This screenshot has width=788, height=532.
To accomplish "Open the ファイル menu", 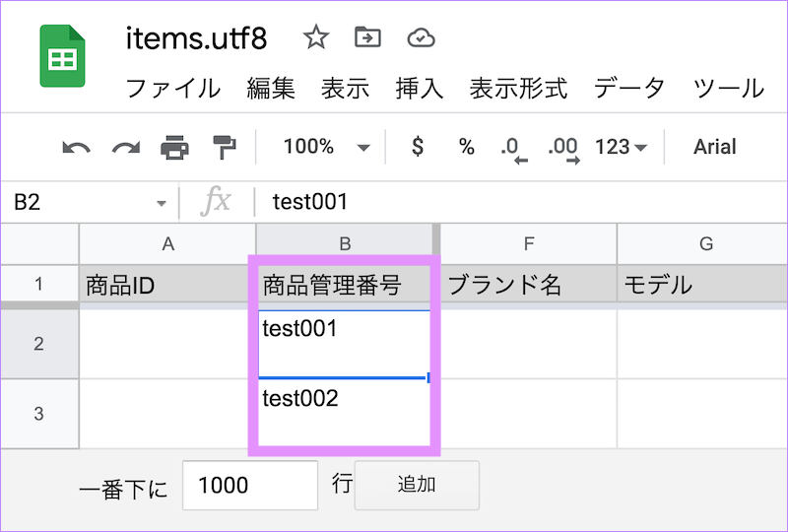I will click(x=173, y=88).
